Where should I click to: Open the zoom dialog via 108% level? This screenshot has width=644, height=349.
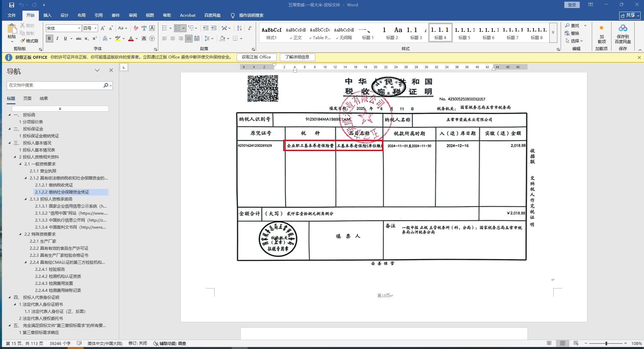(636, 343)
